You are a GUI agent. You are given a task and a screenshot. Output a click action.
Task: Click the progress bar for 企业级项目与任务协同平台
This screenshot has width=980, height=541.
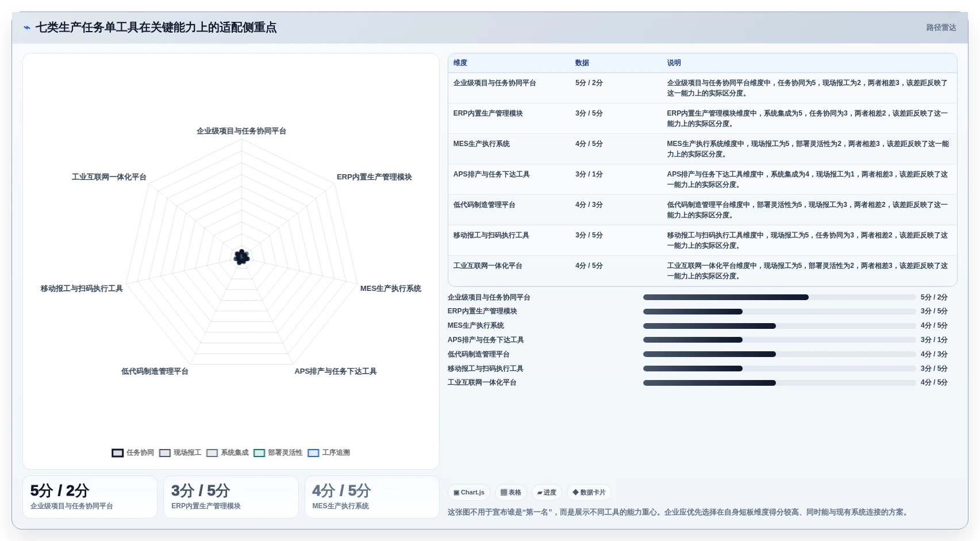[779, 298]
